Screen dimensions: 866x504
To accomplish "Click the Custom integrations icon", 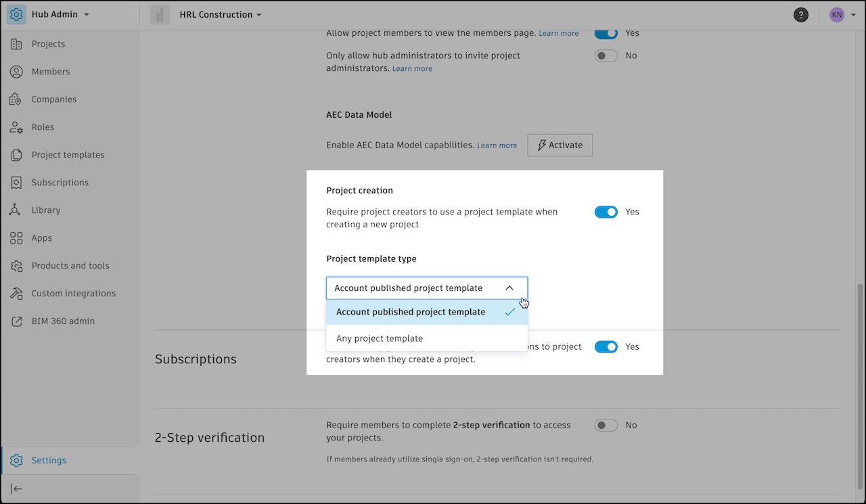I will pos(16,294).
